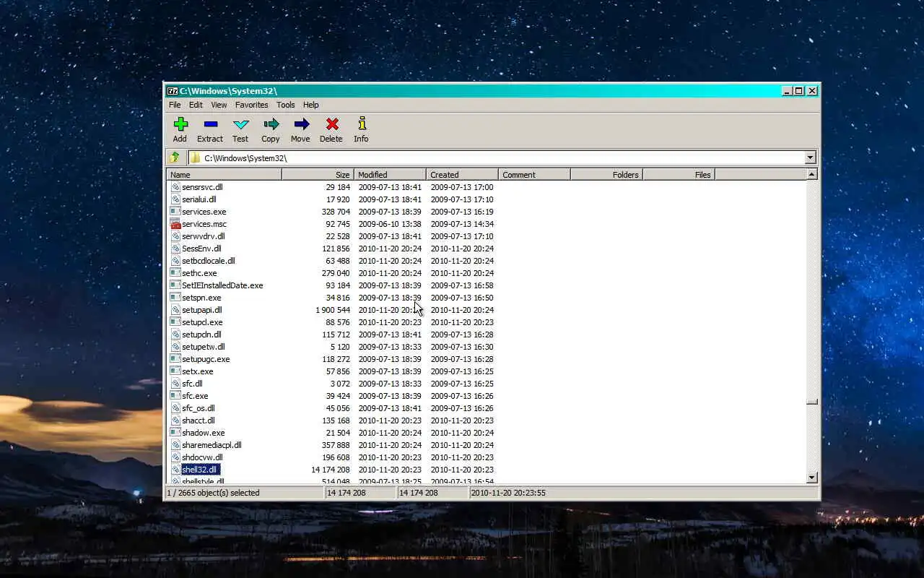Click the 2009-06-10 13:38 modified date

pos(390,224)
